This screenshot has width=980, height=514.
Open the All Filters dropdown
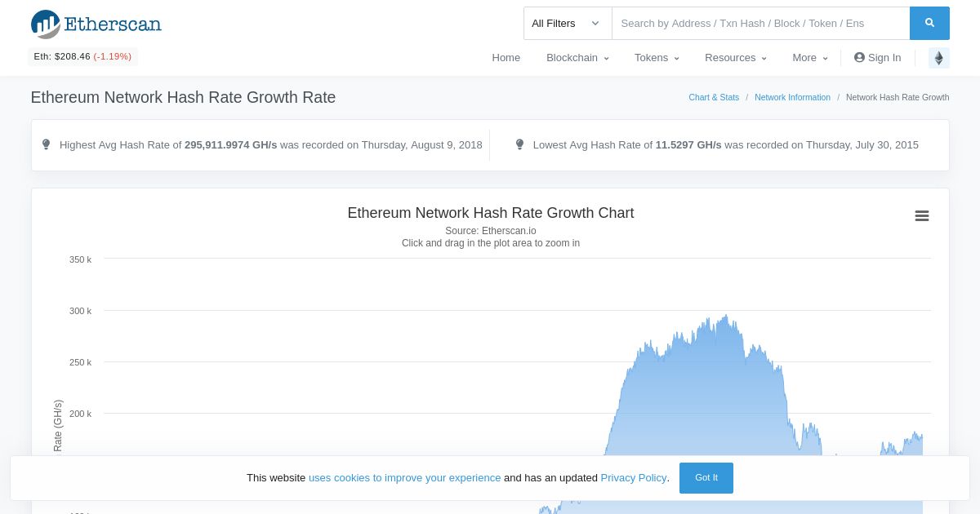pos(568,23)
